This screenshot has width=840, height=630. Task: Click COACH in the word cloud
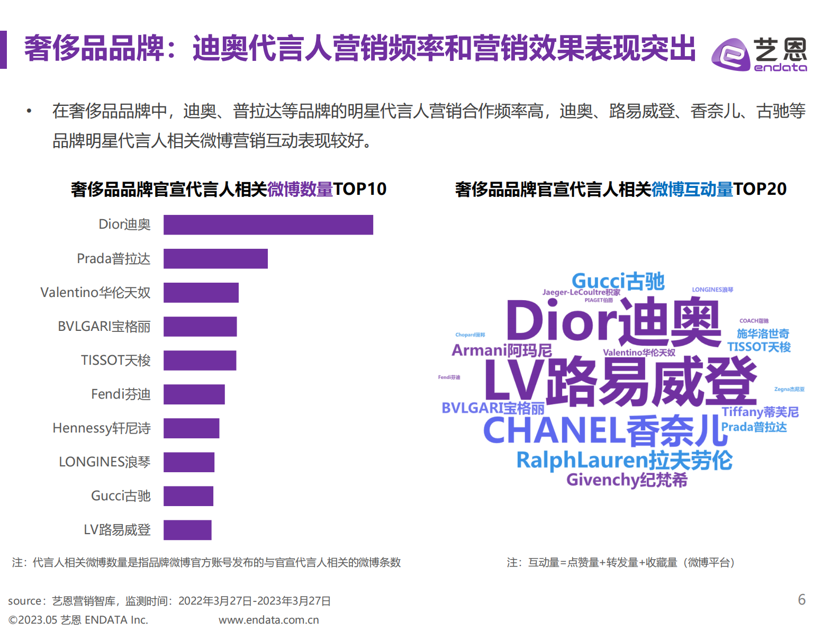[x=754, y=321]
